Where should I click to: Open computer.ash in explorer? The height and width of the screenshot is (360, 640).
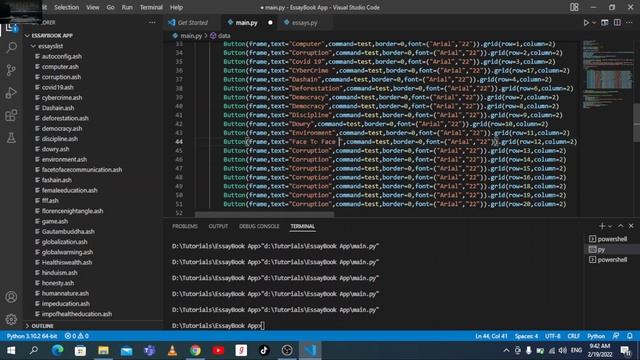pyautogui.click(x=60, y=67)
